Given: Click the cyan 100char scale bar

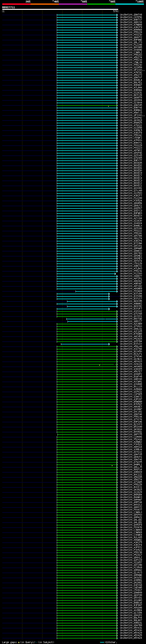Looking at the screenshot, I should [x=102, y=642].
